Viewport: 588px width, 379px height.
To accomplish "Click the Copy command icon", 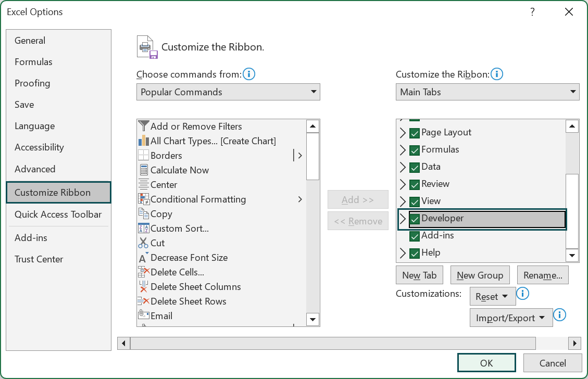I will 144,213.
